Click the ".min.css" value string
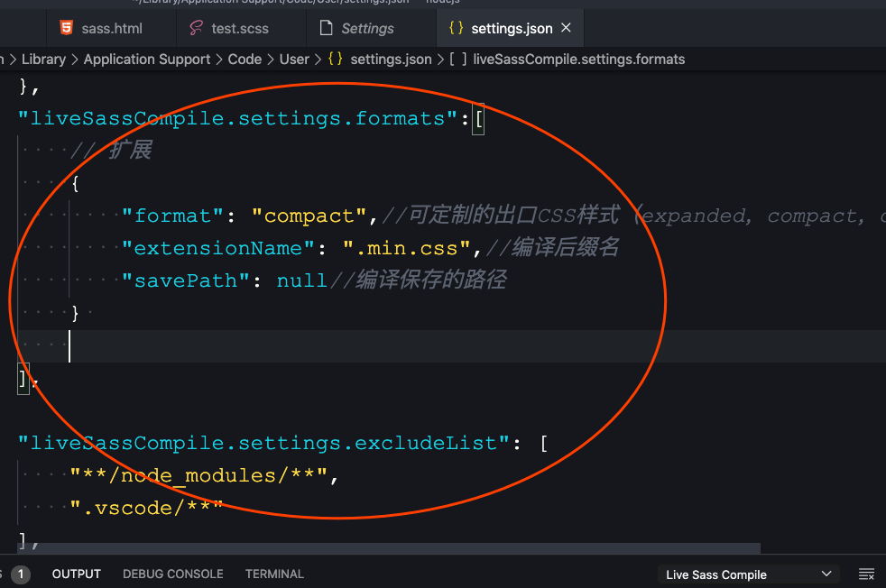 point(406,248)
